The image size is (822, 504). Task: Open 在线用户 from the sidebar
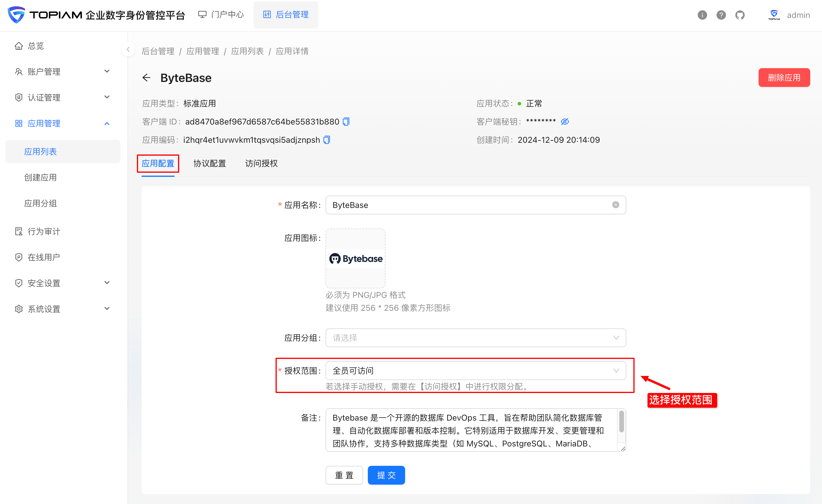[43, 257]
